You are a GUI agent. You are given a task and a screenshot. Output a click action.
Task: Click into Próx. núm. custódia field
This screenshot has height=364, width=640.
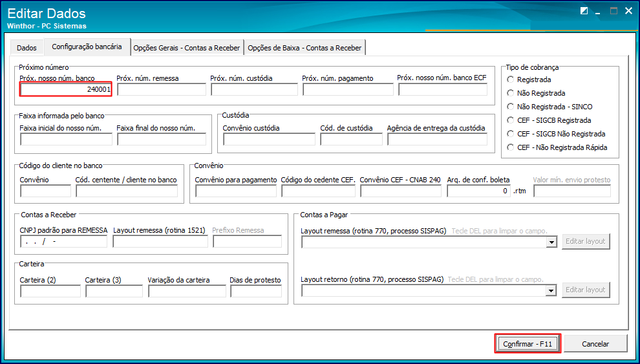coord(254,90)
